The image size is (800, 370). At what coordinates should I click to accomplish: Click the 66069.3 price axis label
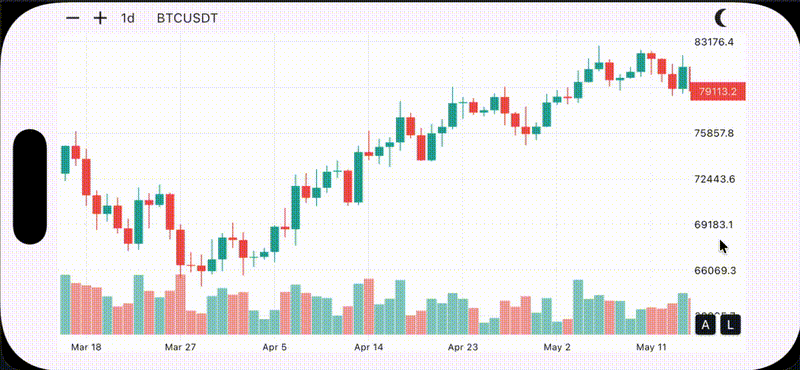pos(715,270)
